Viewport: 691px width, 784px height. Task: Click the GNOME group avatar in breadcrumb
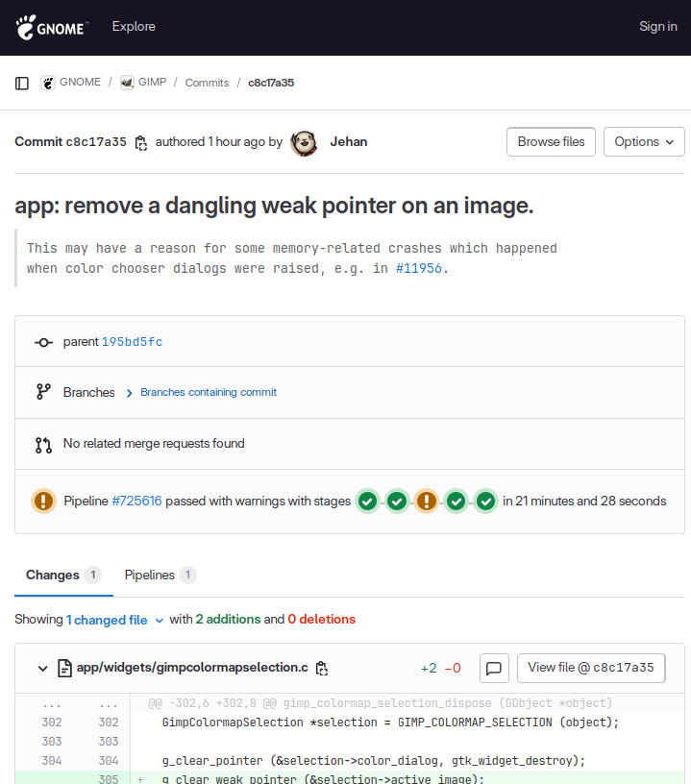48,83
